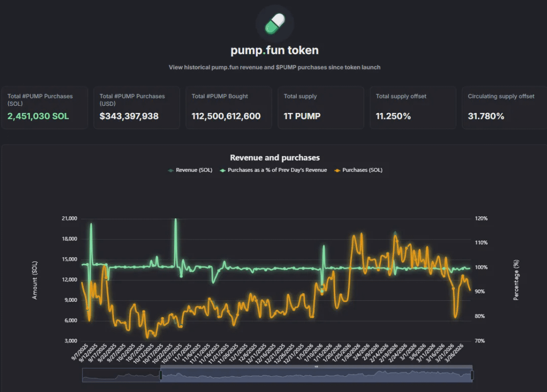Viewport: 547px width, 392px height.
Task: Click the 21,000 left axis label
Action: click(x=69, y=218)
